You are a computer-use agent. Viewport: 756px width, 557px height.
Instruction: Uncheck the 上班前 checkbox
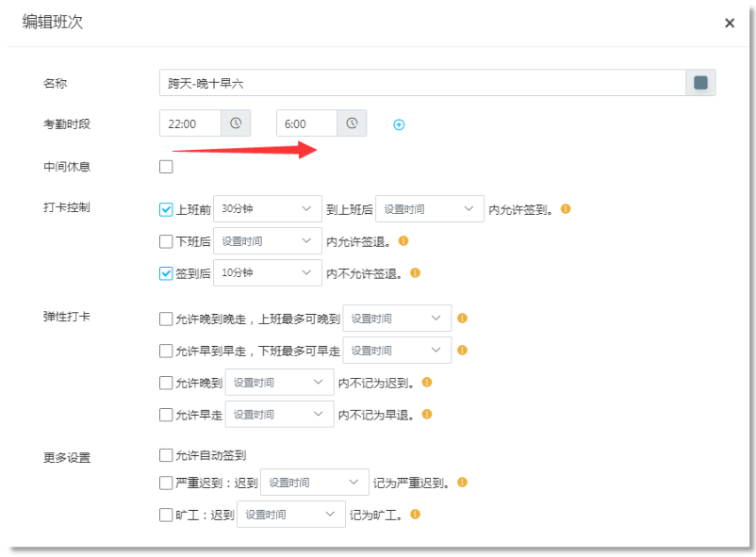tap(167, 209)
